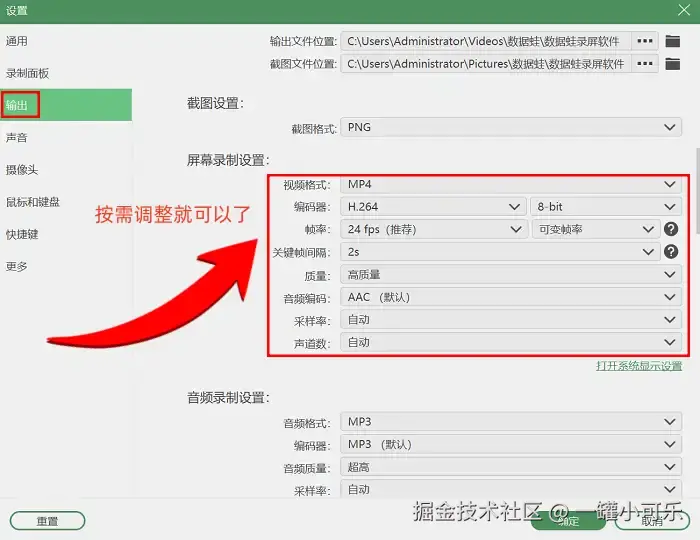Switch to the 更多 settings tab
This screenshot has width=700, height=540.
pos(66,266)
